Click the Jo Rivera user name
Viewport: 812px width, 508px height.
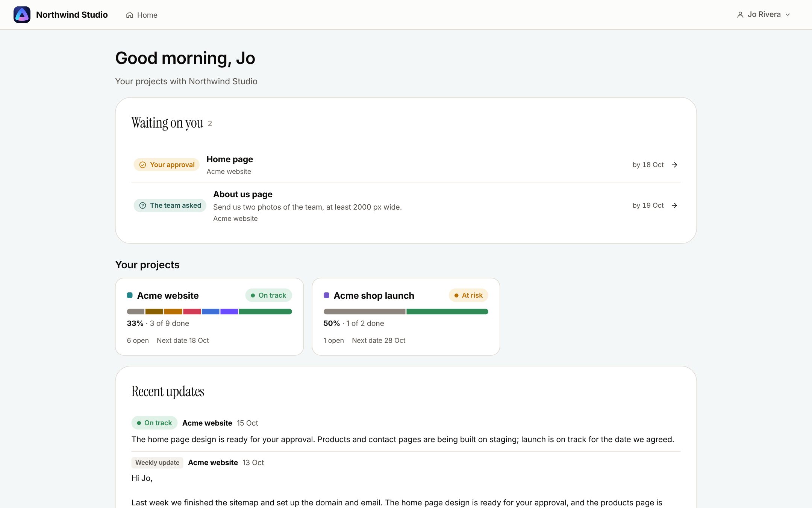click(x=764, y=14)
